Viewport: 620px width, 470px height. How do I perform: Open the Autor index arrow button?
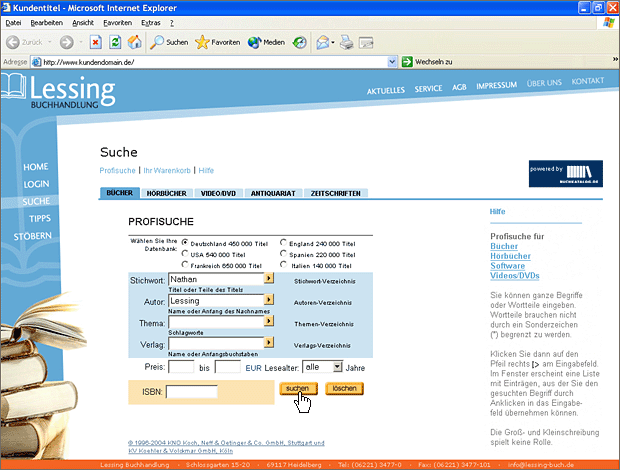(x=269, y=299)
